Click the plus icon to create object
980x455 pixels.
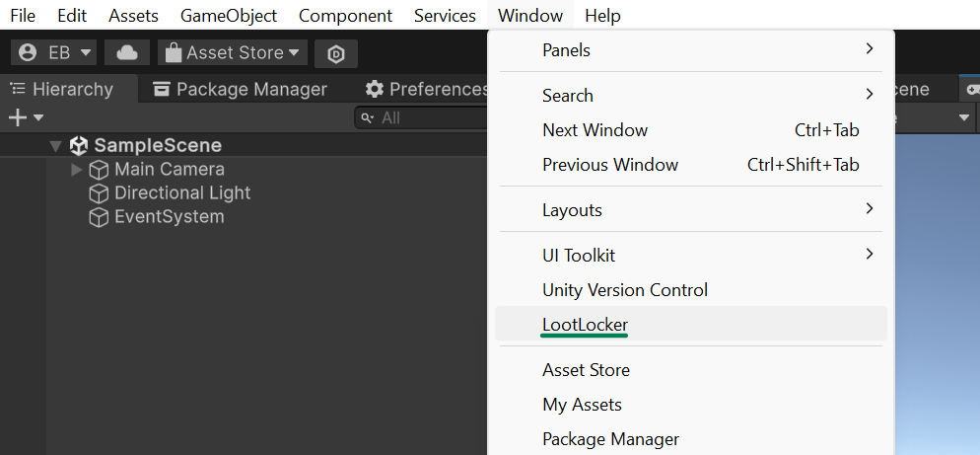tap(17, 117)
